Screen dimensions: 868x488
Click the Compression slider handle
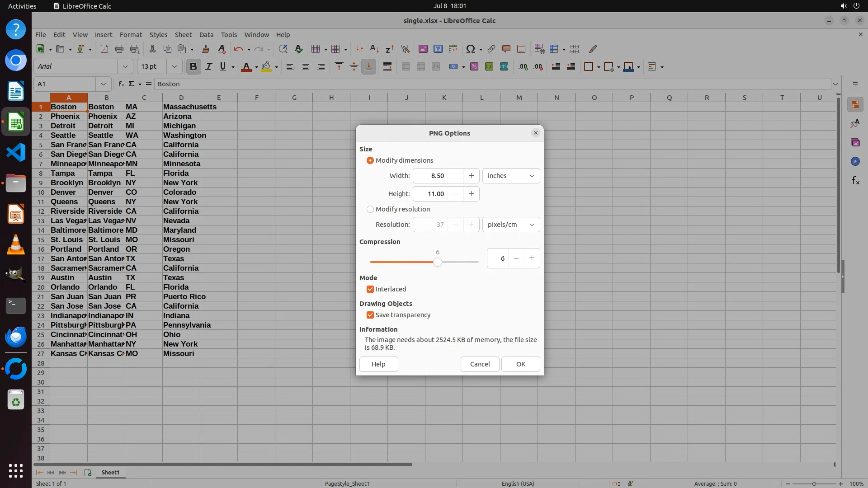(x=437, y=262)
